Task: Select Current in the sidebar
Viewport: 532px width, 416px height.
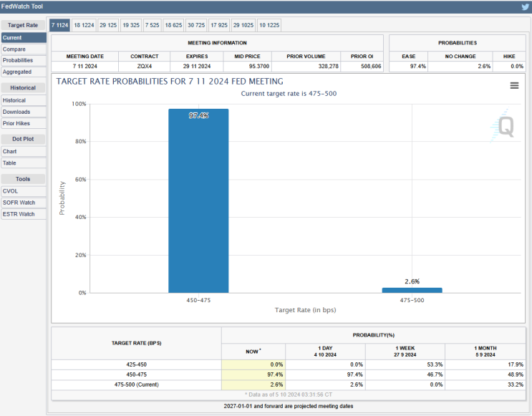Action: 24,38
